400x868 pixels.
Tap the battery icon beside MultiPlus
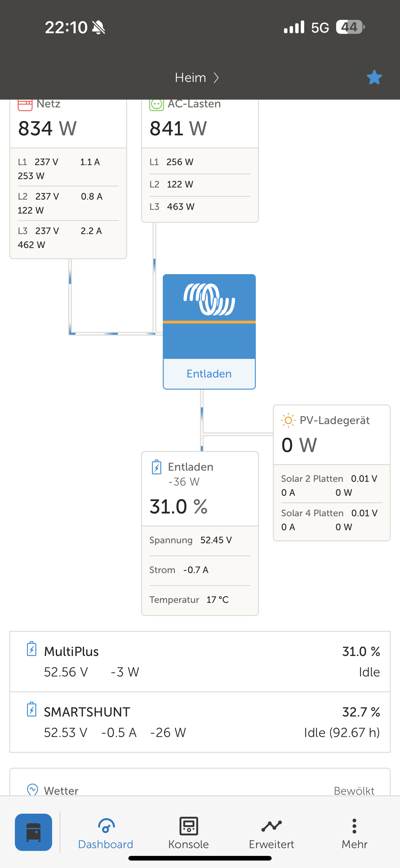32,649
